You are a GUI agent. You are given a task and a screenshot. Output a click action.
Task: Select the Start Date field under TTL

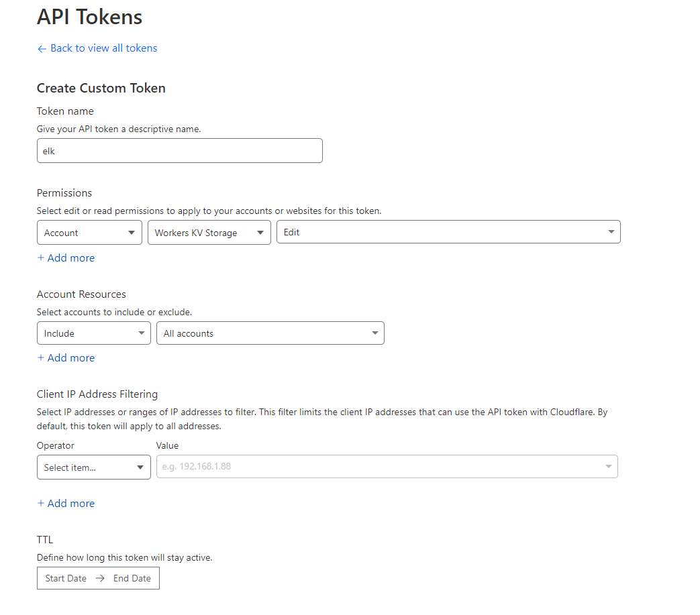[x=65, y=577]
